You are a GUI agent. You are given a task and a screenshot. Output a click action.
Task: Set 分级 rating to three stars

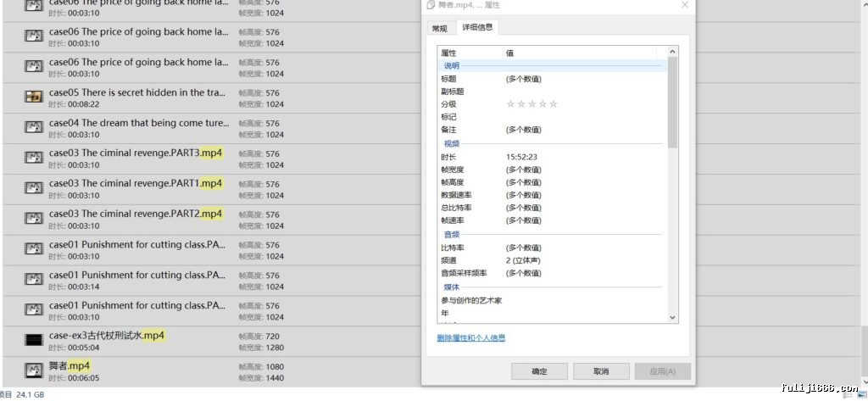[x=532, y=104]
